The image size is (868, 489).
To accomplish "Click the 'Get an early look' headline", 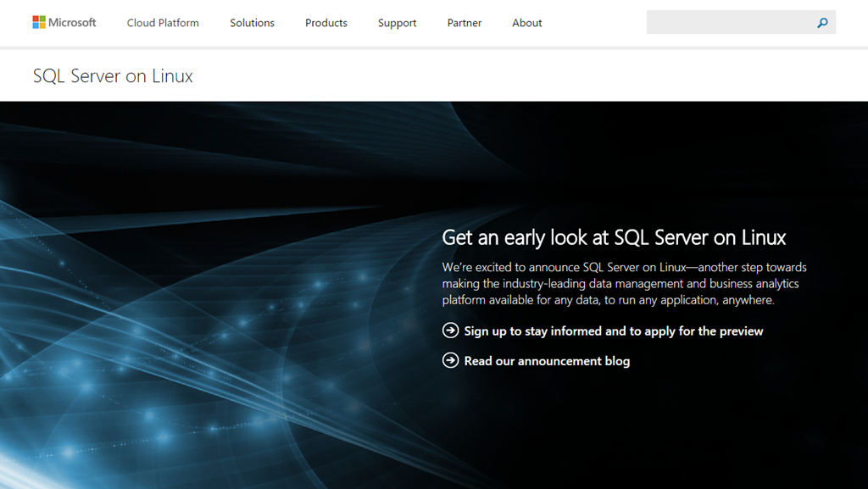I will point(614,237).
